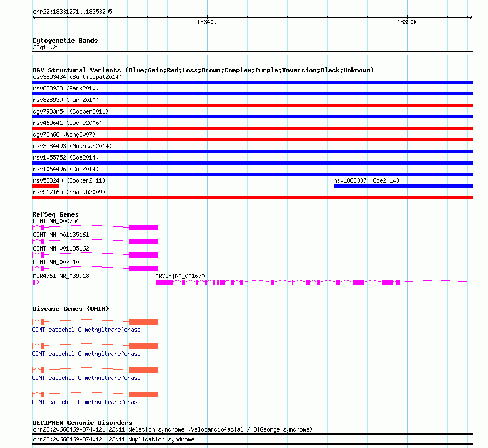The width and height of the screenshot is (488, 448).
Task: Open the nsv1064496 (Coe2014) variant label
Action: pos(66,169)
